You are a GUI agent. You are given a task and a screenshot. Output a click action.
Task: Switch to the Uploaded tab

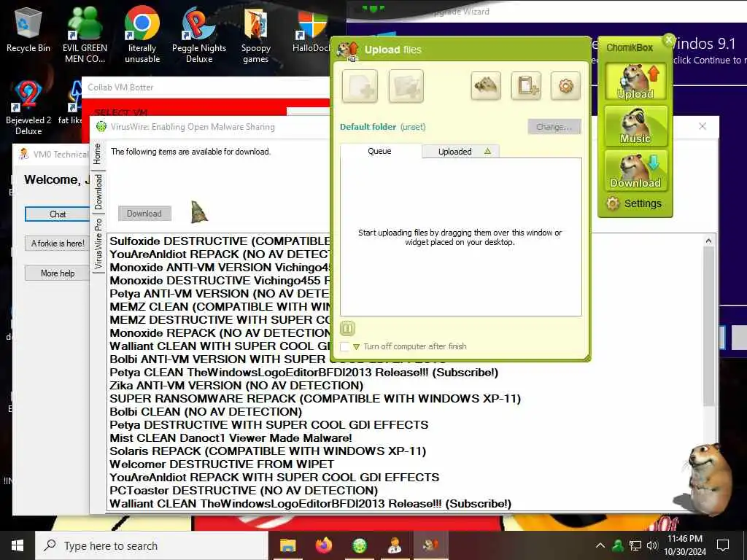pos(460,152)
